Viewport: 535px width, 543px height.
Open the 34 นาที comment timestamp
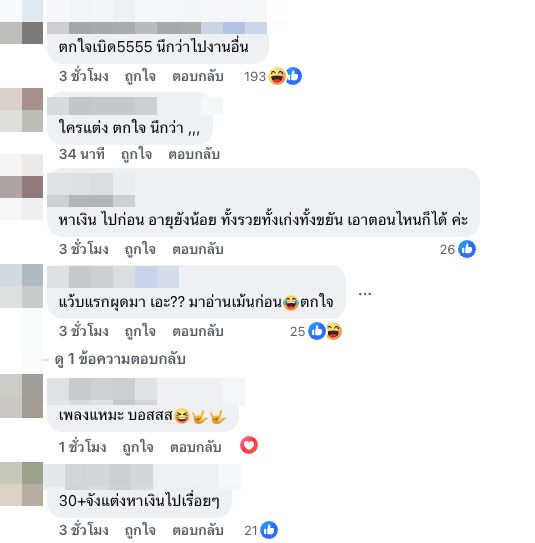[82, 154]
